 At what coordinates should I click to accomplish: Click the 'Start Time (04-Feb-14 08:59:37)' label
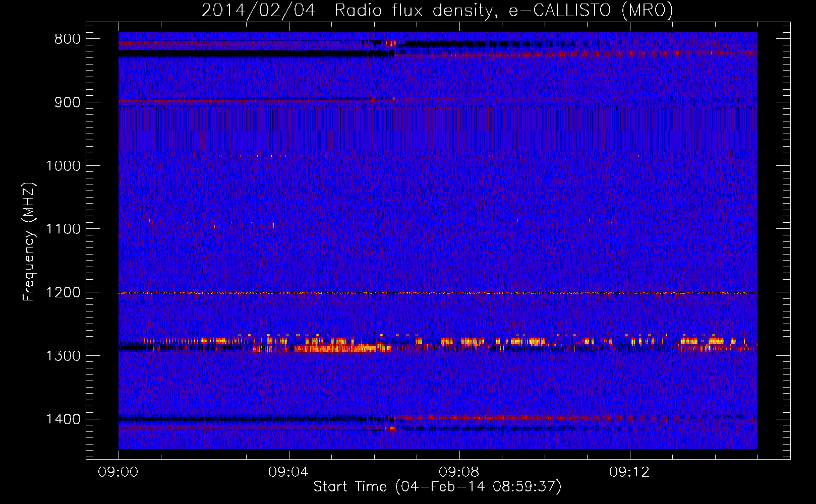point(438,487)
